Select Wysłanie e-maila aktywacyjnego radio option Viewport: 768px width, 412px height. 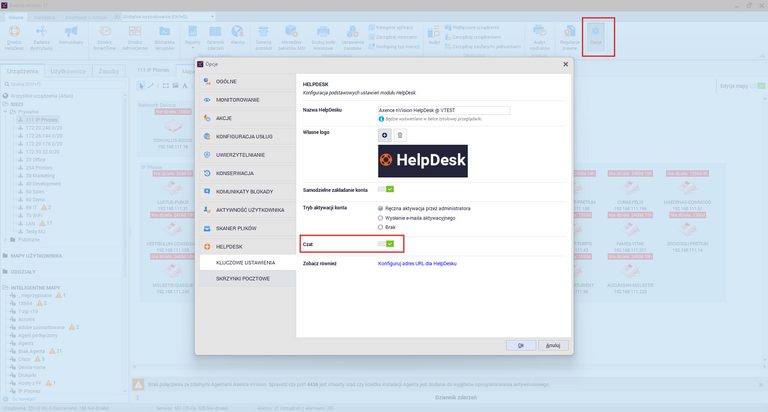[380, 218]
